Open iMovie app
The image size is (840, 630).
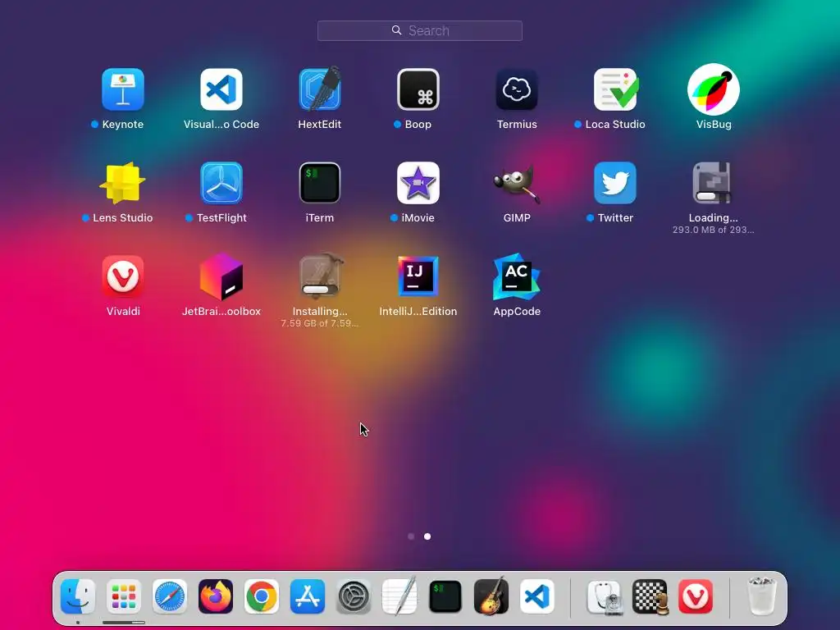(x=418, y=183)
